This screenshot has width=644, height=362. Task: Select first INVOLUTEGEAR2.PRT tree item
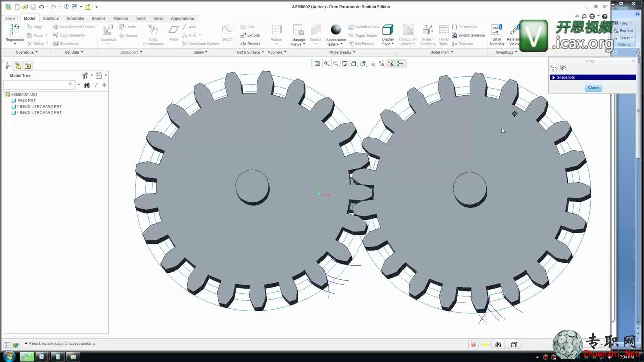click(37, 107)
